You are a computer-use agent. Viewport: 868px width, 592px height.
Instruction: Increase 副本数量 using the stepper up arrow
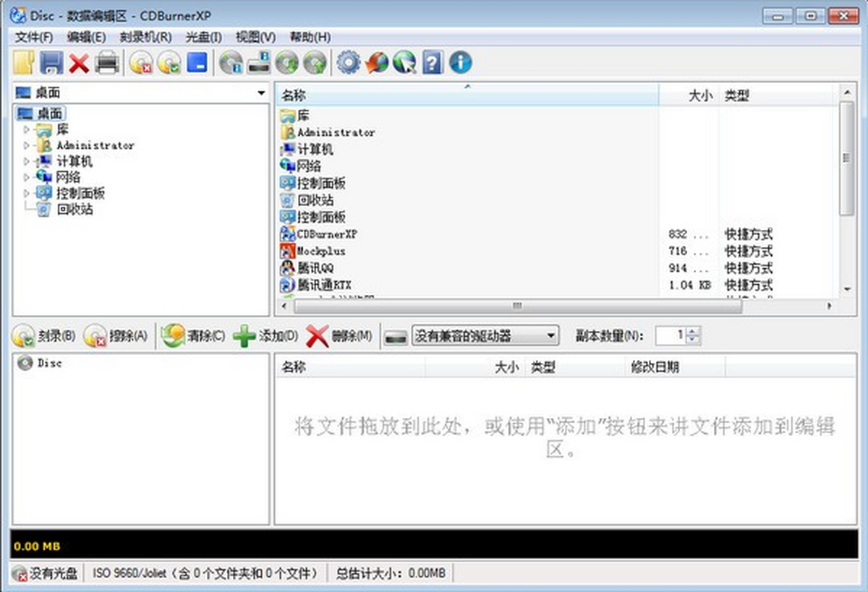(692, 331)
